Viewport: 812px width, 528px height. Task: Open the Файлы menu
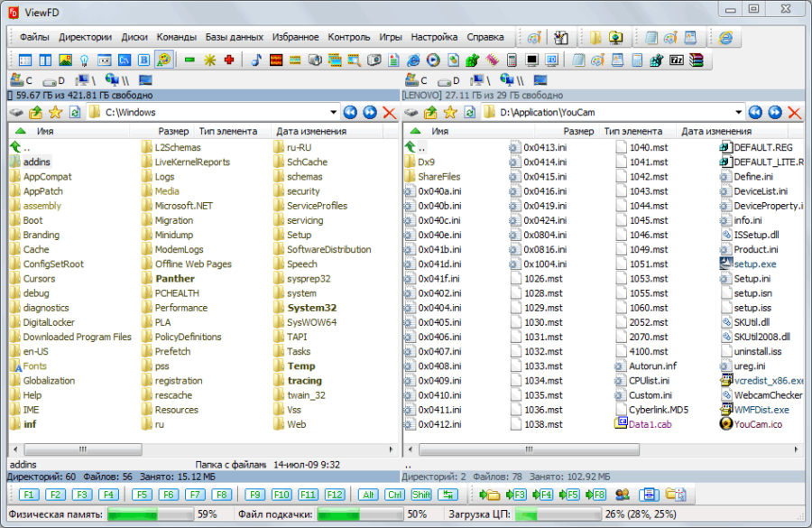[34, 38]
